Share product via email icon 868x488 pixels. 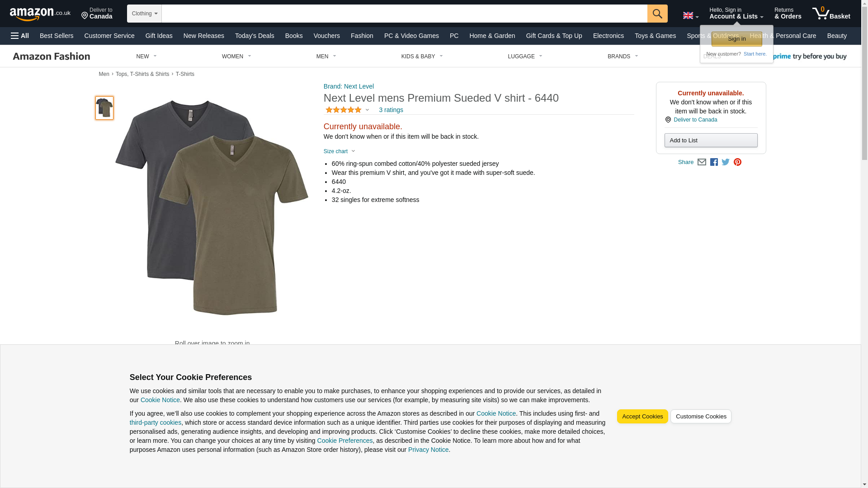(x=702, y=162)
